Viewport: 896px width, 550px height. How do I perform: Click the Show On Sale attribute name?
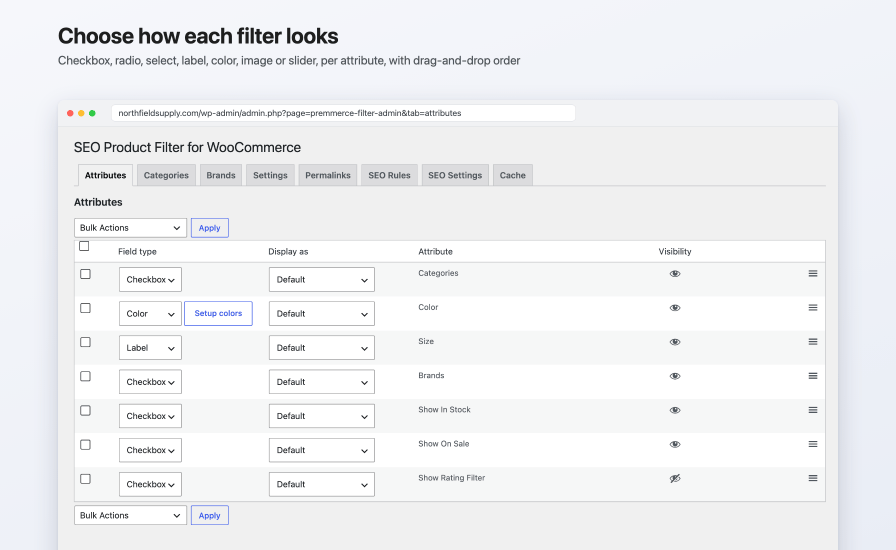[x=443, y=444]
